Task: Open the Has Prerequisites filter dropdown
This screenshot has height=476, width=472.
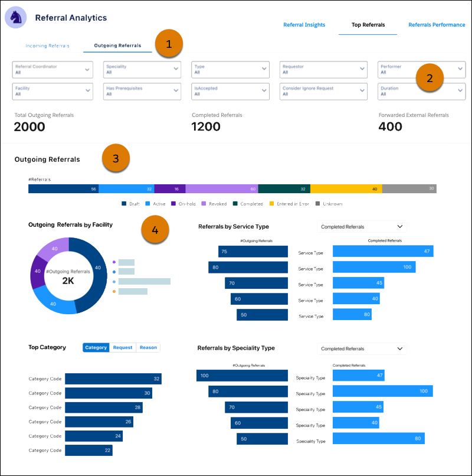Action: 142,92
